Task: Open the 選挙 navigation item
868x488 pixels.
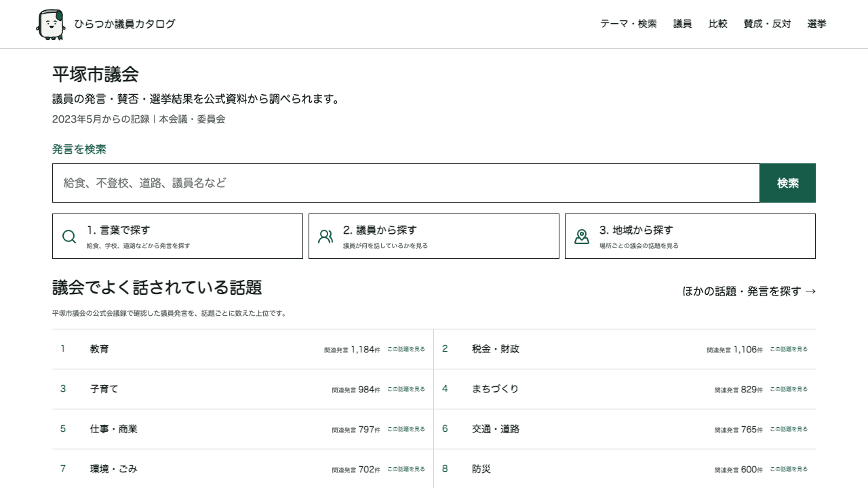Action: (x=817, y=24)
